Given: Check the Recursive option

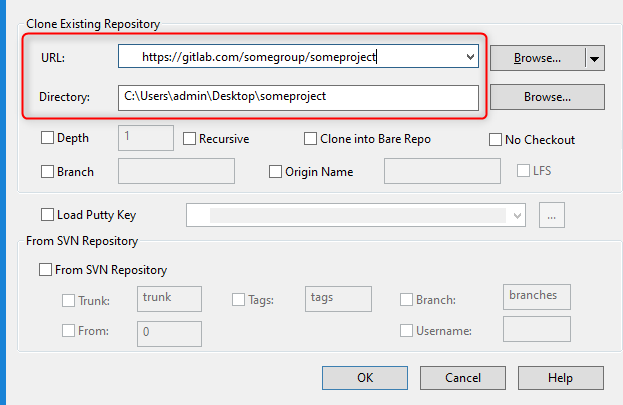Looking at the screenshot, I should pyautogui.click(x=189, y=139).
